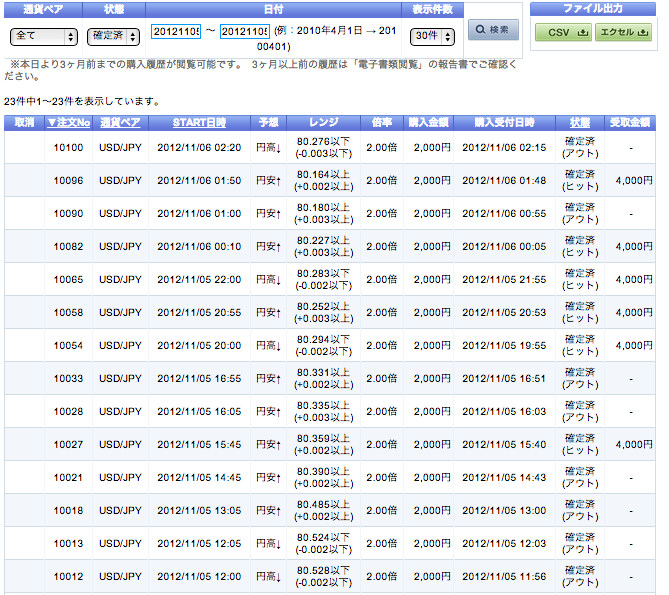Screen dimensions: 669x595
Task: Click the end date input field
Action: coord(244,32)
